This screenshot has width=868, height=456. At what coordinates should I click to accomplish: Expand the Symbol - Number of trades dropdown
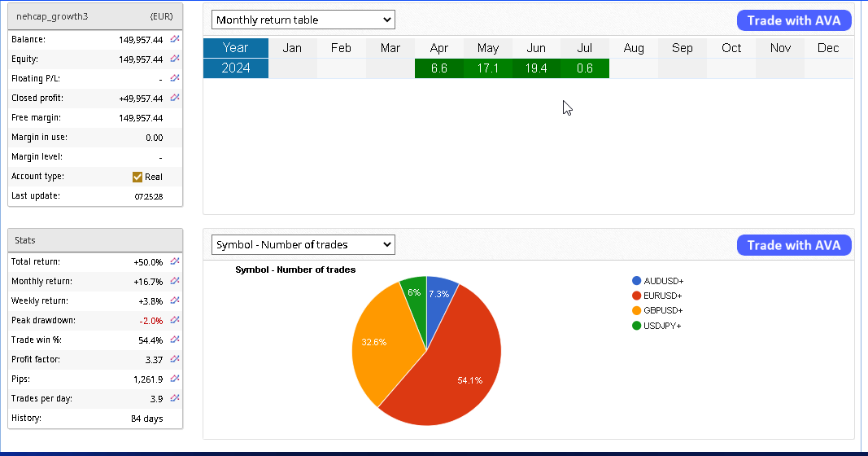pyautogui.click(x=303, y=244)
